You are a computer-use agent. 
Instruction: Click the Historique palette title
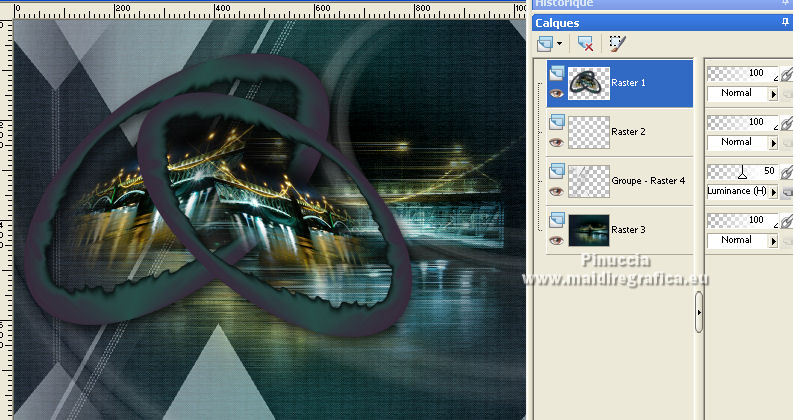[x=564, y=4]
